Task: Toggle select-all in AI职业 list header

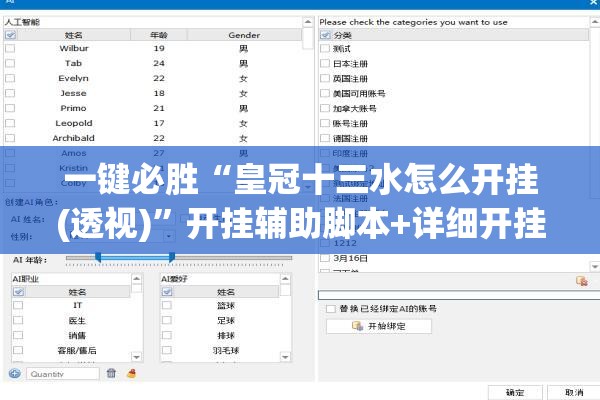Action: (x=18, y=292)
